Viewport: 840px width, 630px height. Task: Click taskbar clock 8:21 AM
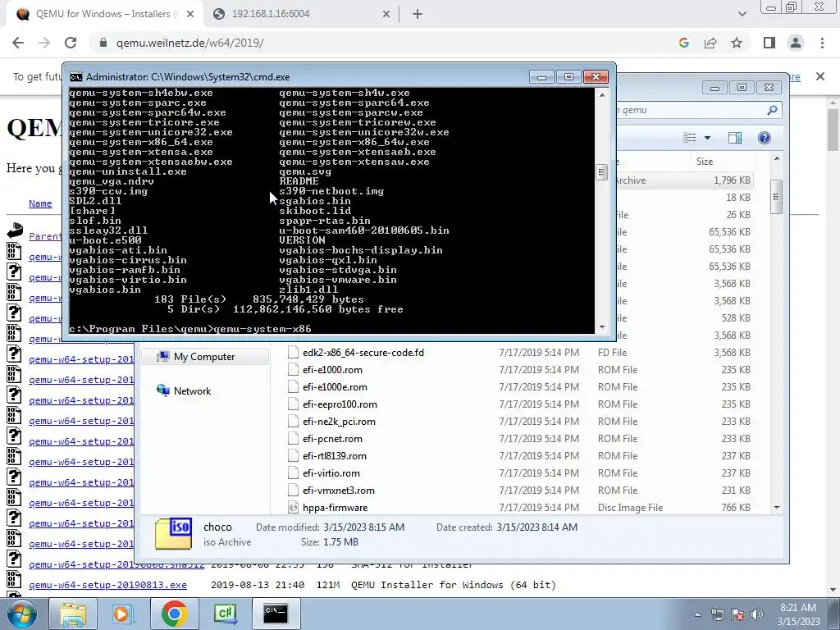coord(798,608)
